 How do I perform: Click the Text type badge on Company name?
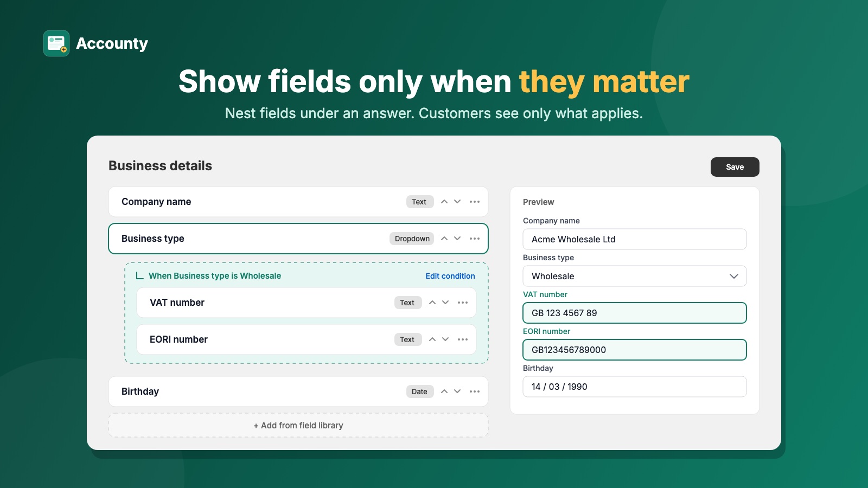tap(420, 202)
